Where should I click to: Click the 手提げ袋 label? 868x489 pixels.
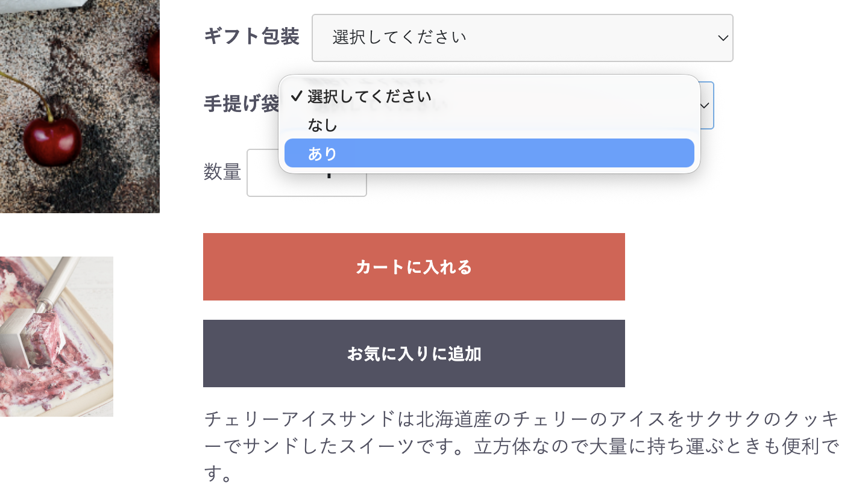(241, 104)
